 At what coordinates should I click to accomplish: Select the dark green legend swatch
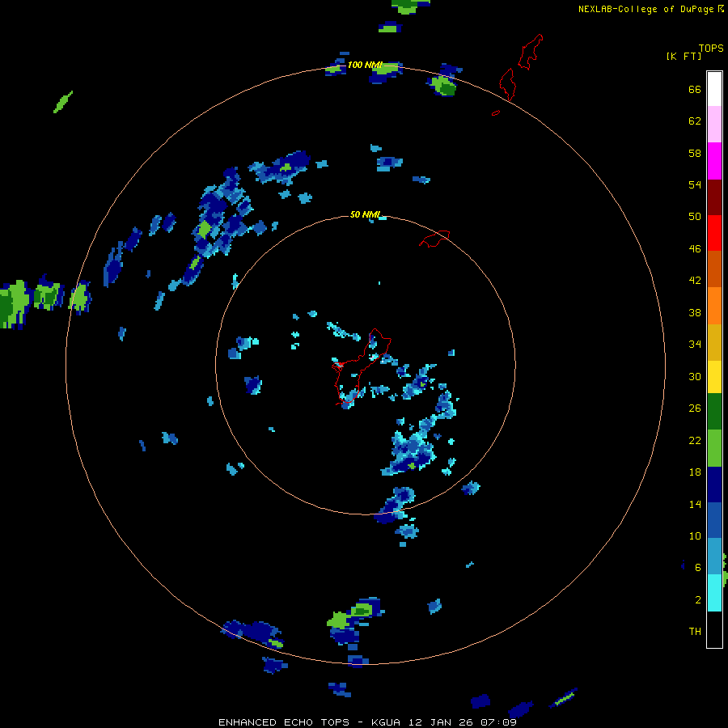(x=714, y=412)
